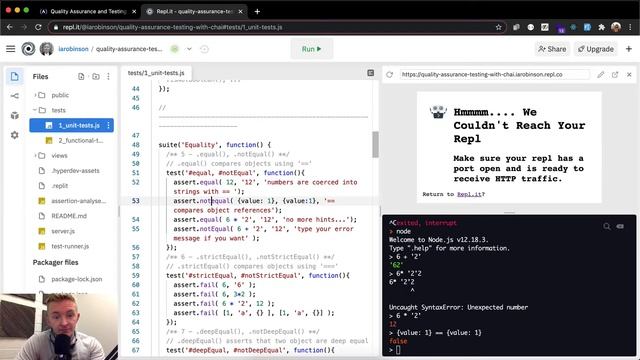Viewport: 640px width, 360px height.
Task: Select the tests/1_unit-tests.js editor tab
Action: coord(156,73)
